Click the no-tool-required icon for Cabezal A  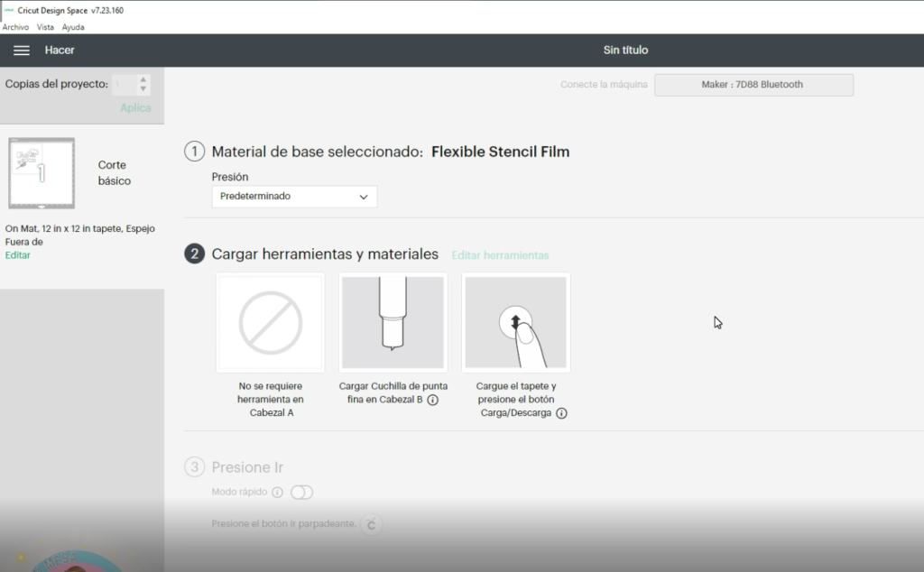271,322
